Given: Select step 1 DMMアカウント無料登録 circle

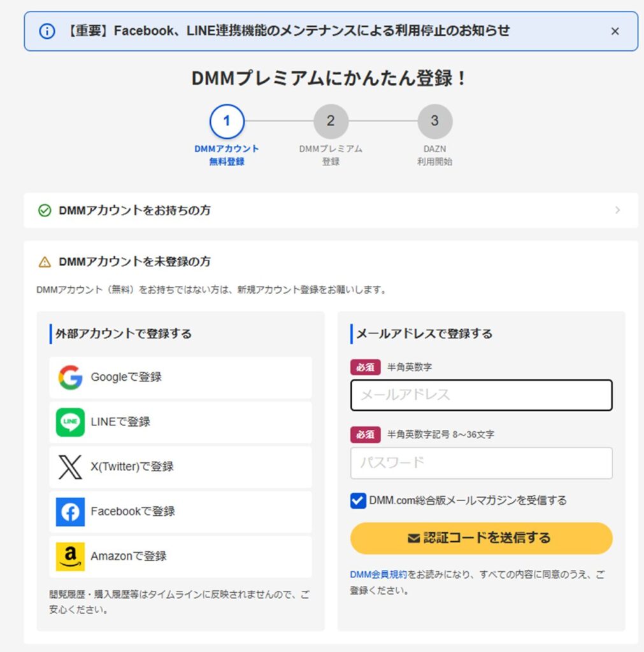Looking at the screenshot, I should pos(227,121).
